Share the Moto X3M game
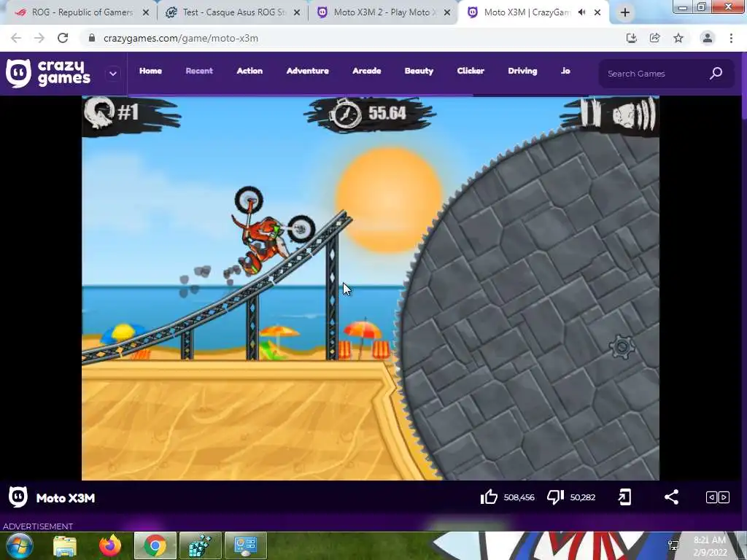 [x=671, y=497]
